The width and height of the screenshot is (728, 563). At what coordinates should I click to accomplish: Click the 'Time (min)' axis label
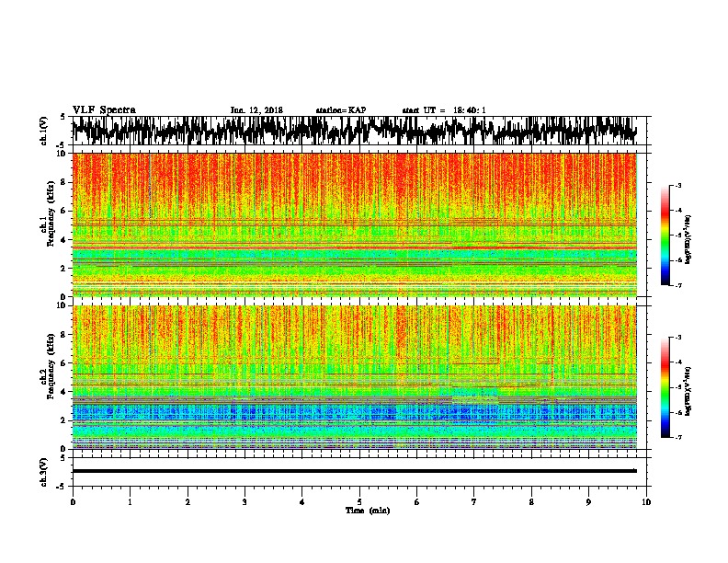368,511
